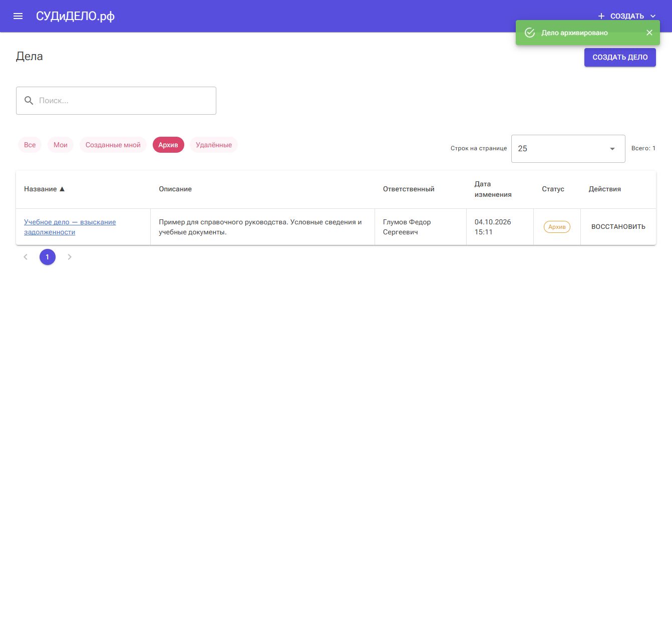Open the Учебное дело — взыскание задолженности link

coord(70,227)
